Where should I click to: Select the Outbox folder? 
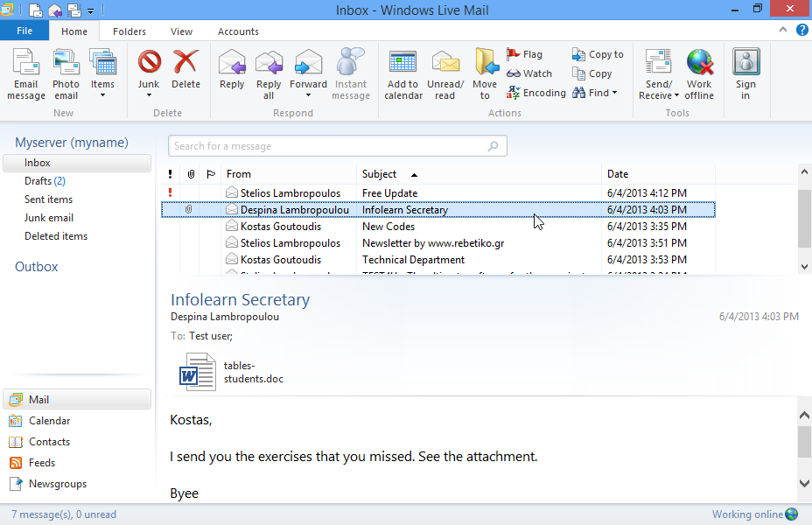point(36,267)
